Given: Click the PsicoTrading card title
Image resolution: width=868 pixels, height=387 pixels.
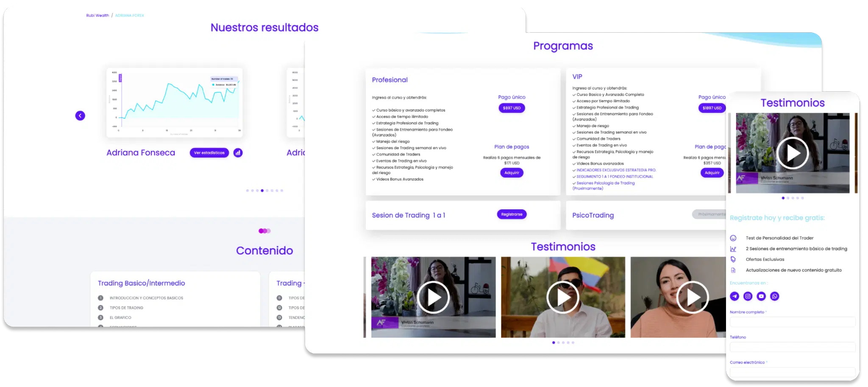Looking at the screenshot, I should click(593, 216).
